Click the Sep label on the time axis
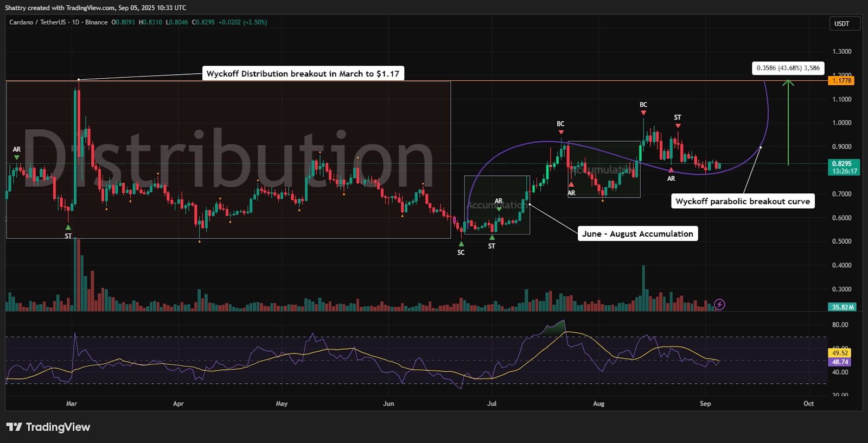Screen dimensions: 868x443 pyautogui.click(x=705, y=403)
